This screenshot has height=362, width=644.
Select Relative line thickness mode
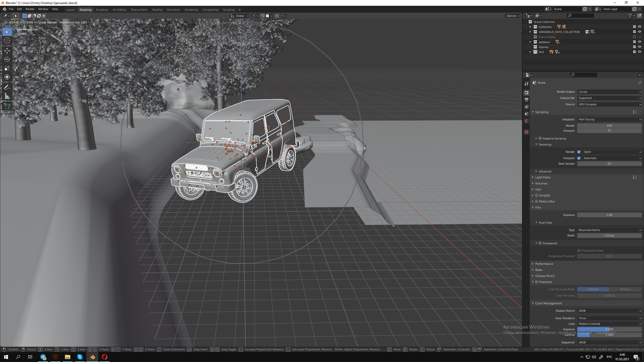[625, 289]
